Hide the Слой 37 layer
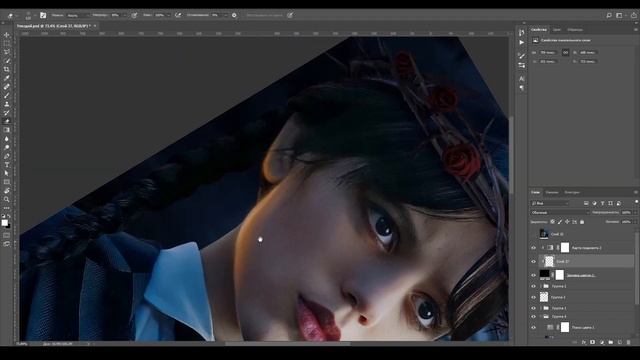 point(533,261)
